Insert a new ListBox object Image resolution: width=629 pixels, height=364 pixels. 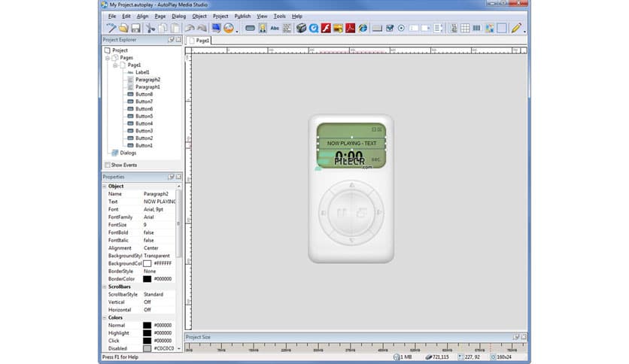click(x=438, y=28)
